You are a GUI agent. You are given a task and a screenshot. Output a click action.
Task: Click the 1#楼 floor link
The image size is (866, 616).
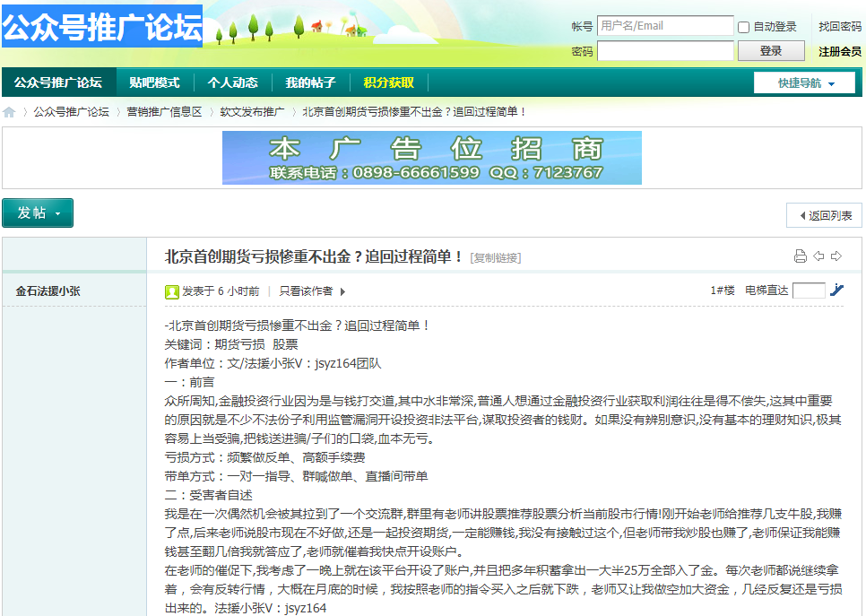[723, 290]
